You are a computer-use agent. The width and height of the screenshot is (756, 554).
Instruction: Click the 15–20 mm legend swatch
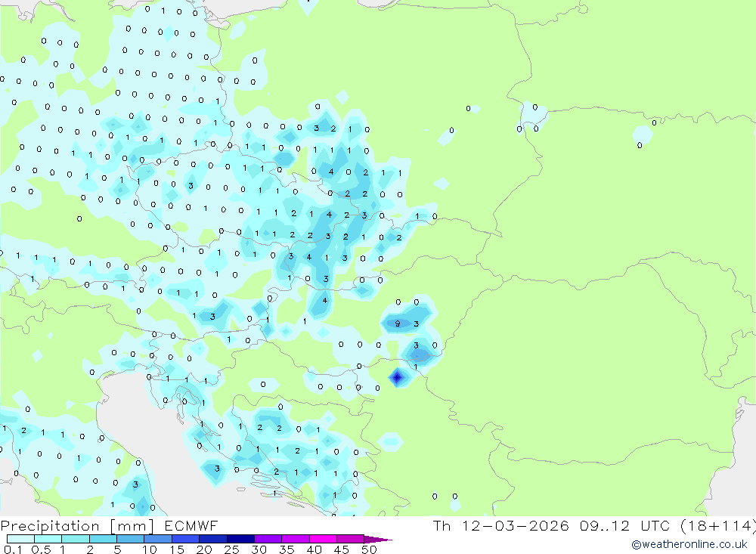click(186, 539)
